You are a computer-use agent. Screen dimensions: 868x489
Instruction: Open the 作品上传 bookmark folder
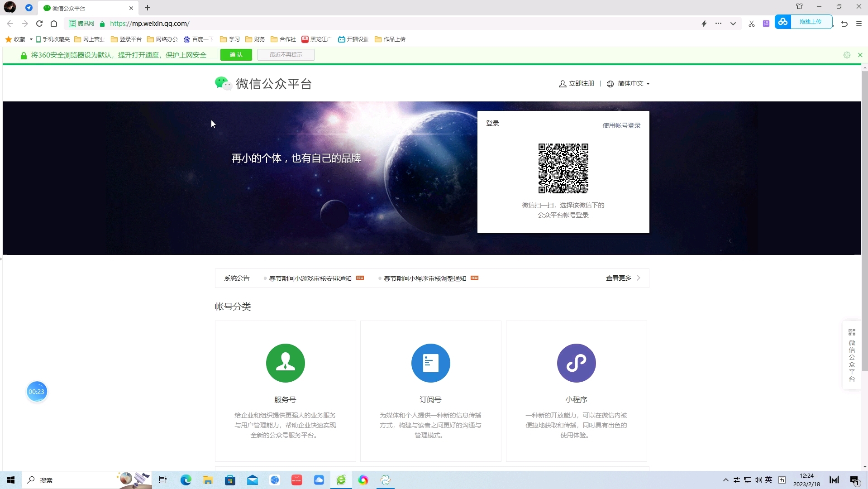click(x=390, y=39)
